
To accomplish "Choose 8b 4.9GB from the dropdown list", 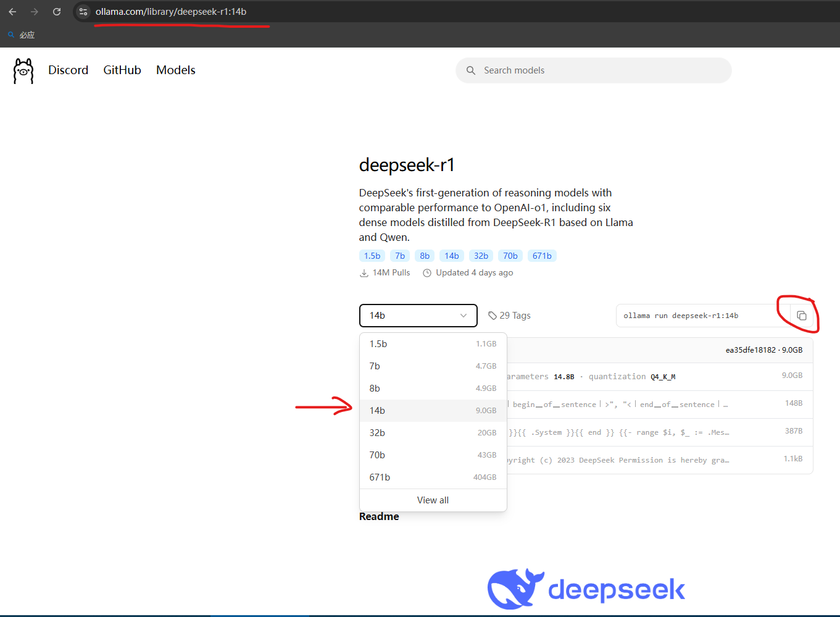I will click(x=433, y=388).
